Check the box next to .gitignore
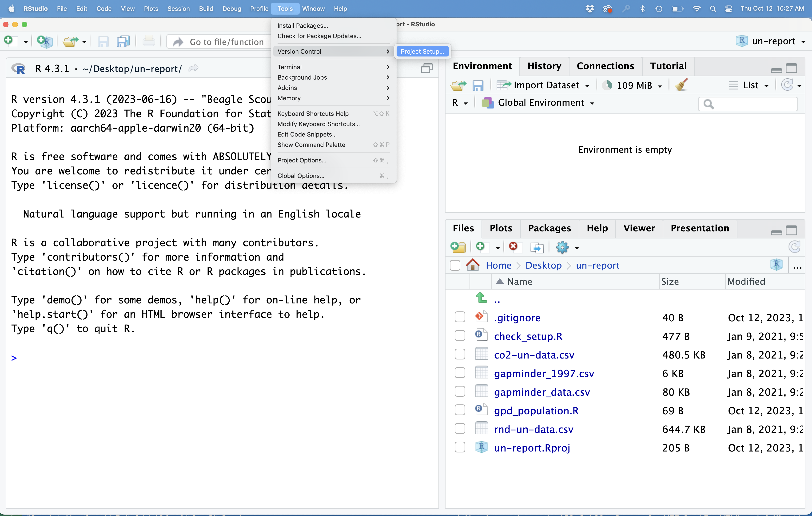The image size is (812, 516). 460,317
